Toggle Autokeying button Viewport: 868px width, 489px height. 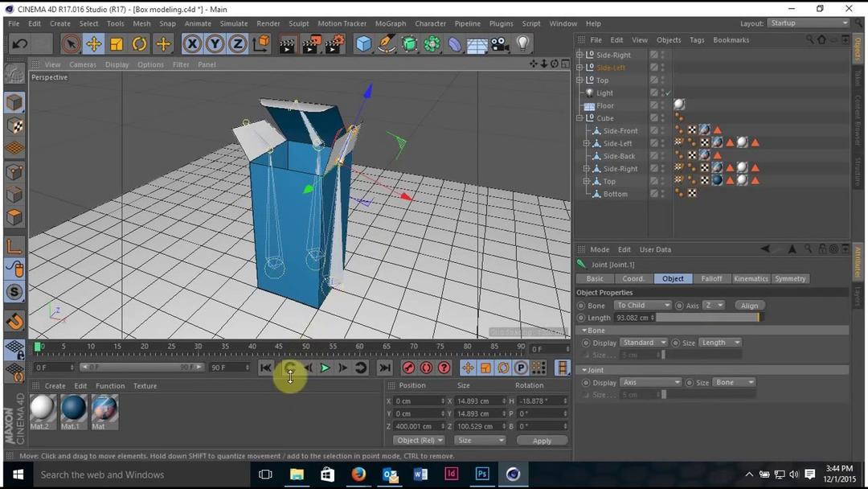point(426,368)
